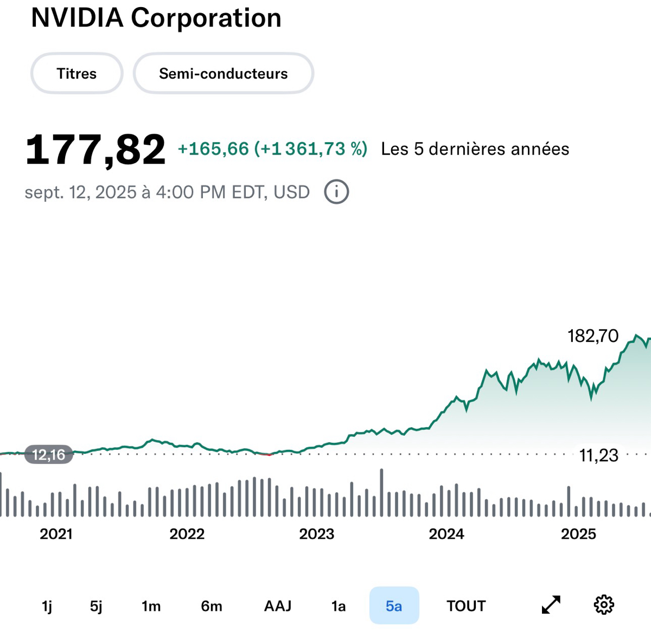Image resolution: width=651 pixels, height=644 pixels.
Task: Click the 182,70 peak price label
Action: click(x=593, y=336)
